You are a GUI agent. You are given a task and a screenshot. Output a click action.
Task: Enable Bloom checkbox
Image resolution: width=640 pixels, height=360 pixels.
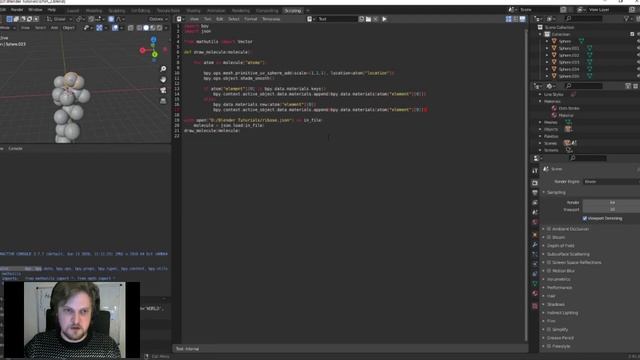tap(549, 237)
